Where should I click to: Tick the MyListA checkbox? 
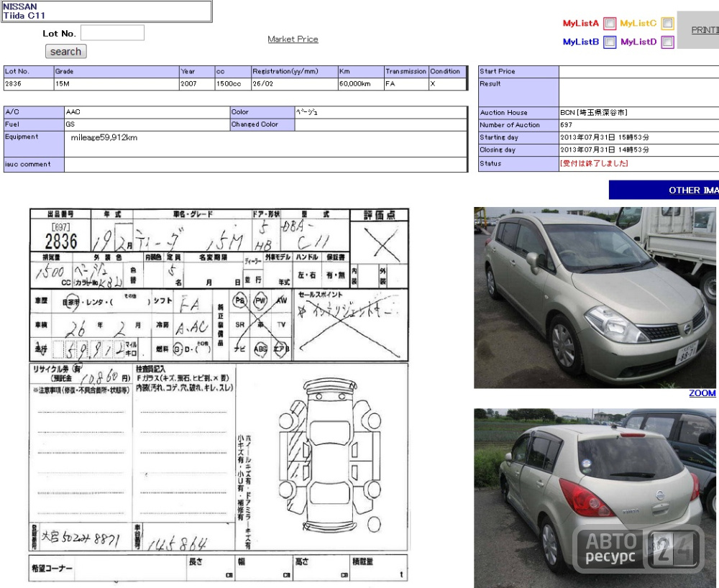610,23
